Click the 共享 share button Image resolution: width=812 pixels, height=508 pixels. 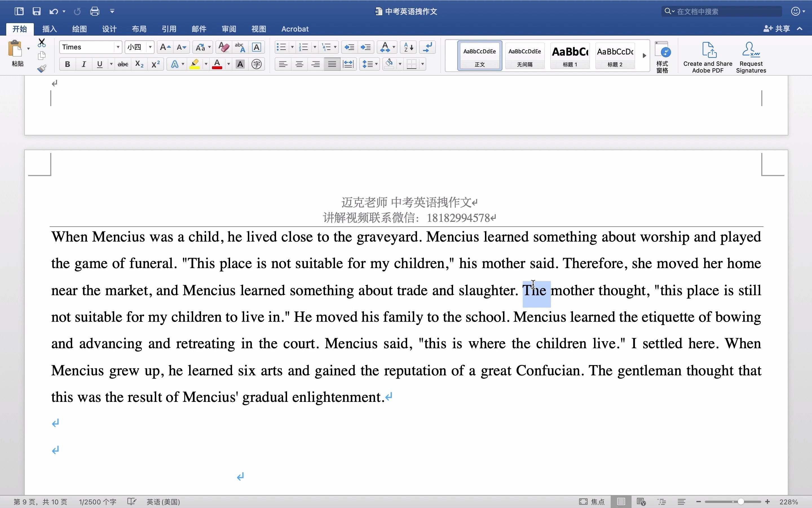777,29
